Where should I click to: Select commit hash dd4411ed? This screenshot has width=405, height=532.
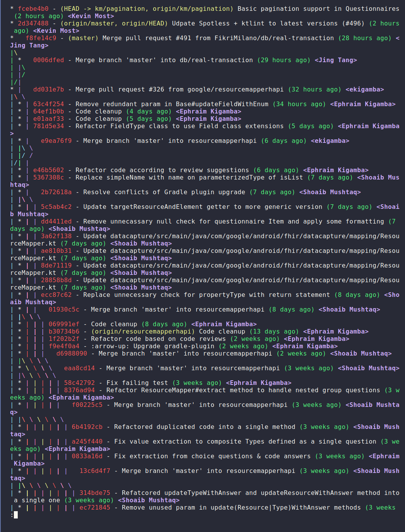(56, 221)
